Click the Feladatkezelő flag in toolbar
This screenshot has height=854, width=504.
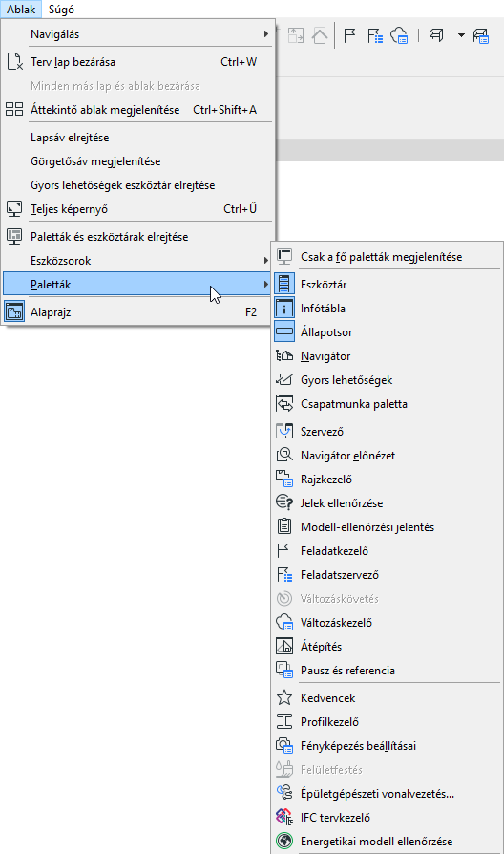349,36
